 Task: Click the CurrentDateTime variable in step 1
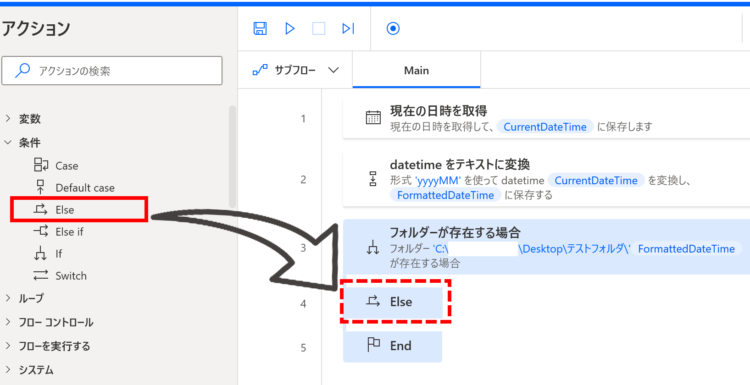[545, 127]
